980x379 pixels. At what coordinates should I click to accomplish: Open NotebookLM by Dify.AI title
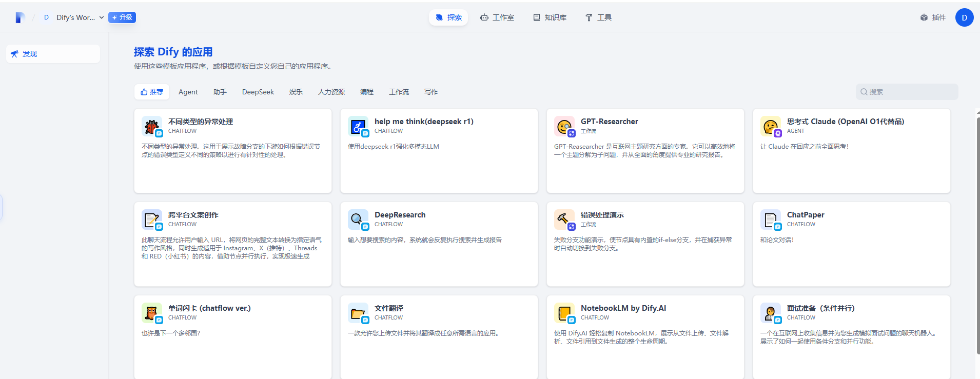pyautogui.click(x=623, y=308)
